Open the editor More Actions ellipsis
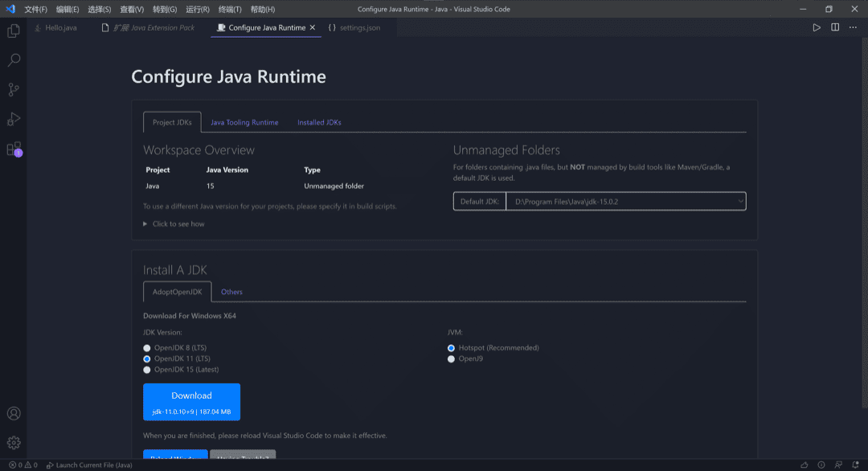 (x=853, y=27)
